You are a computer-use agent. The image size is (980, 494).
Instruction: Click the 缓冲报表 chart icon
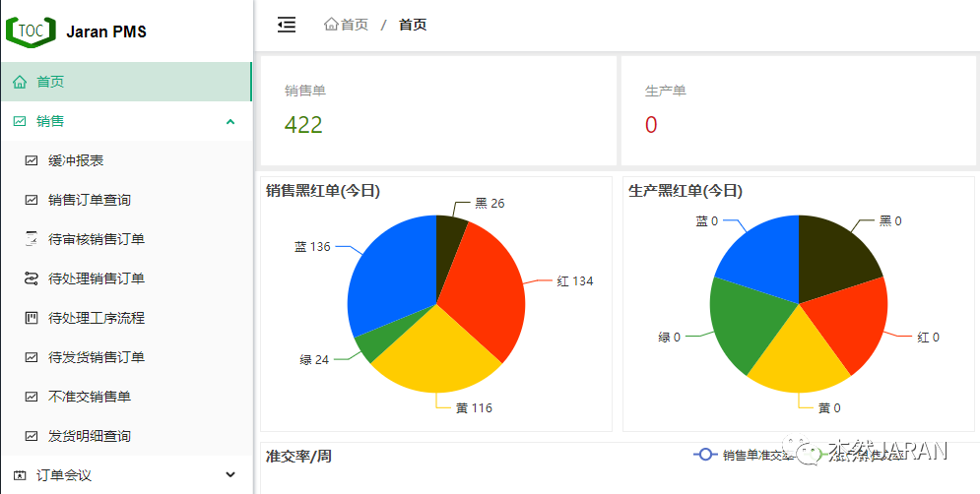pyautogui.click(x=31, y=160)
